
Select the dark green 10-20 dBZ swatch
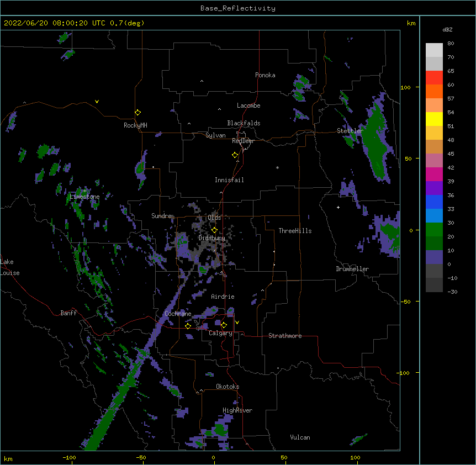point(434,244)
